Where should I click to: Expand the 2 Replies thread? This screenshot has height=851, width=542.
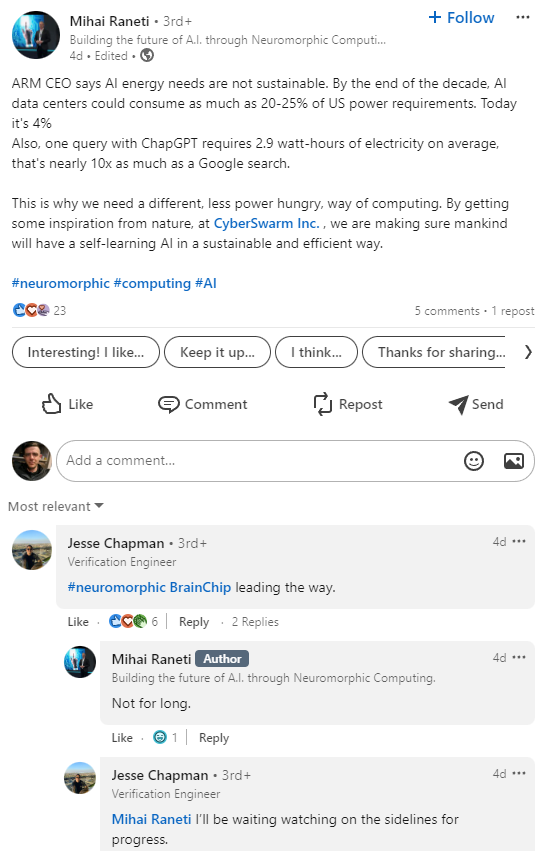point(255,622)
